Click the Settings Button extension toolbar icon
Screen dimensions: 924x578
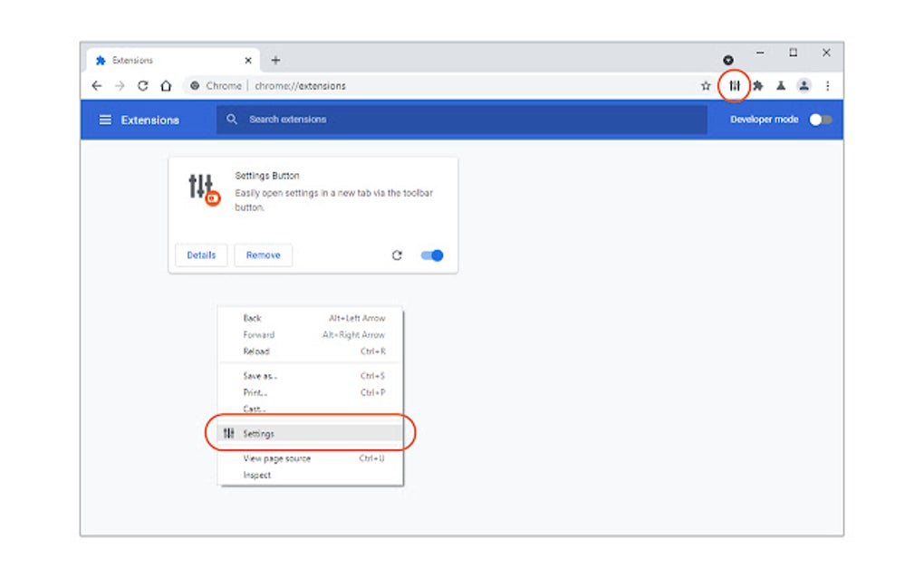[x=734, y=86]
